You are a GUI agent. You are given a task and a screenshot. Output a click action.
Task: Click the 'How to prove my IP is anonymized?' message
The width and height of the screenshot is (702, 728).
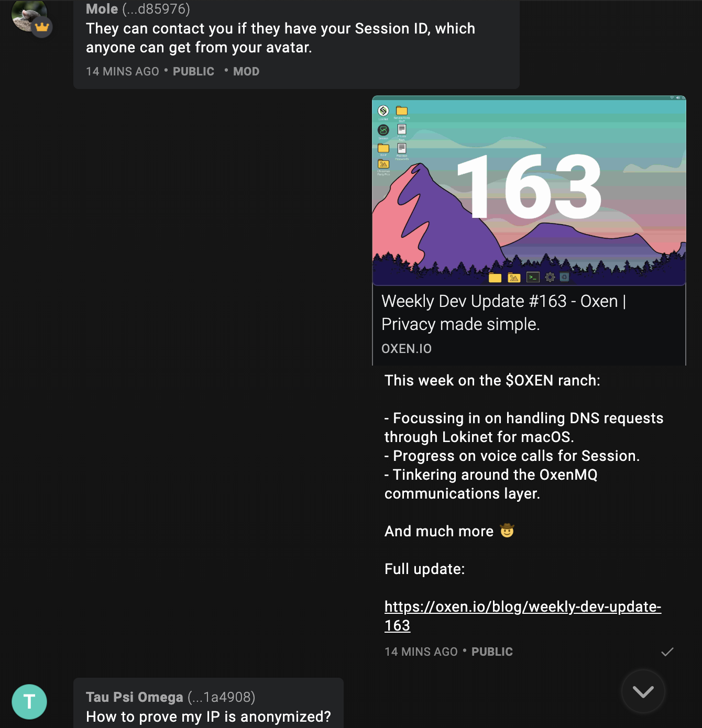pyautogui.click(x=209, y=716)
